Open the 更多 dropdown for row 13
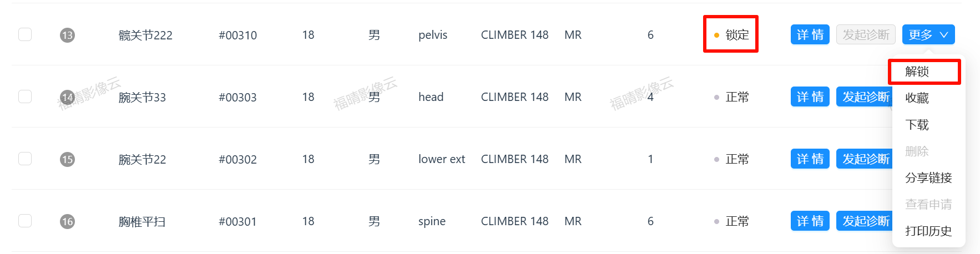Screen dimensions: 980x254 pos(928,35)
